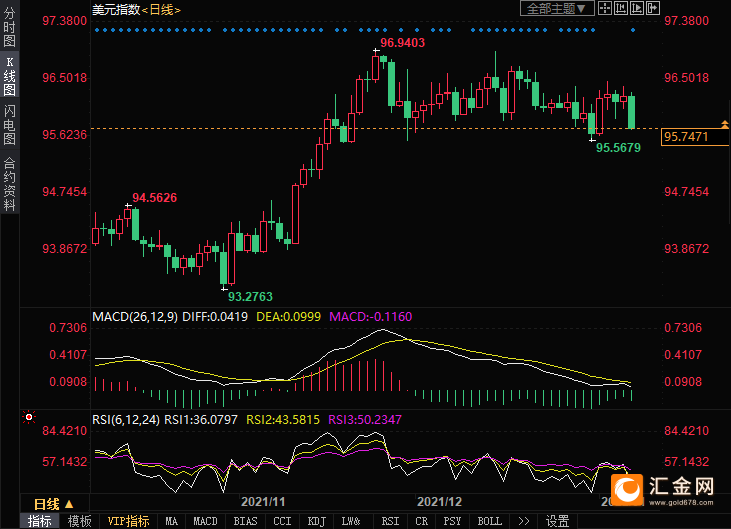Screen dimensions: 731x529
Task: Apply the LW& indicator
Action: (x=351, y=521)
